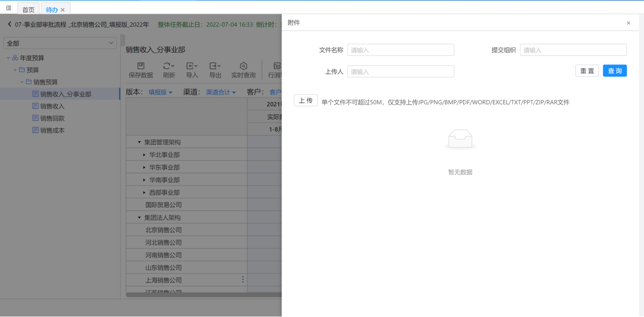Viewport: 644px width, 317px height.
Task: Collapse the 集团法人架构 group
Action: coord(139,218)
